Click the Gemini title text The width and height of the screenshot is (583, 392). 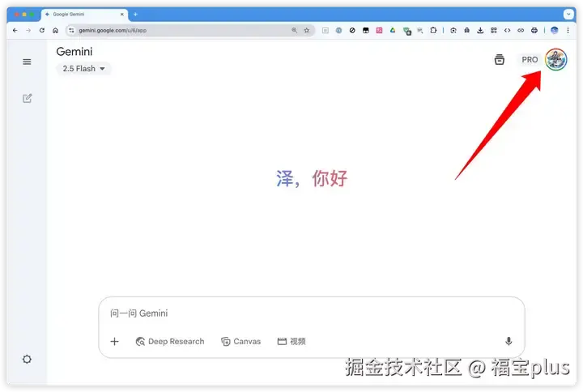pos(74,52)
